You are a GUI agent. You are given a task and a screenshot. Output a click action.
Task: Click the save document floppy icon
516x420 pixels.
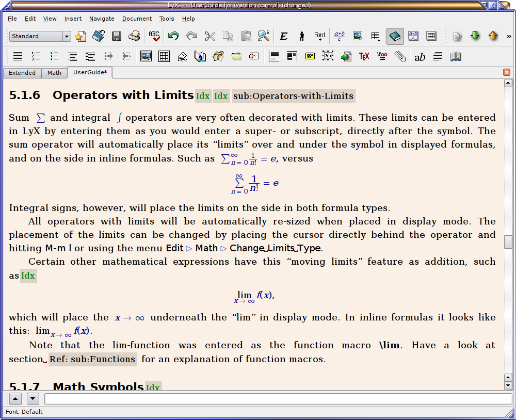pyautogui.click(x=117, y=36)
